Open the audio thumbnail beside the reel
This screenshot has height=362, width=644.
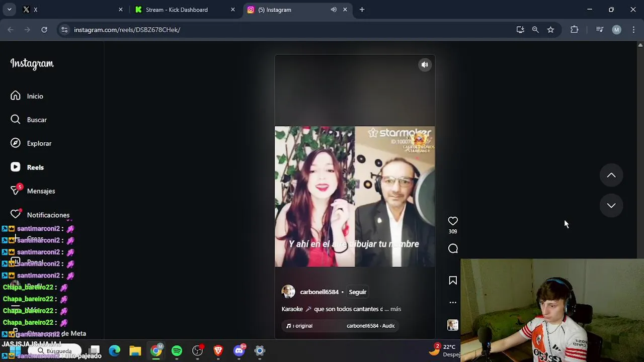pos(453,325)
